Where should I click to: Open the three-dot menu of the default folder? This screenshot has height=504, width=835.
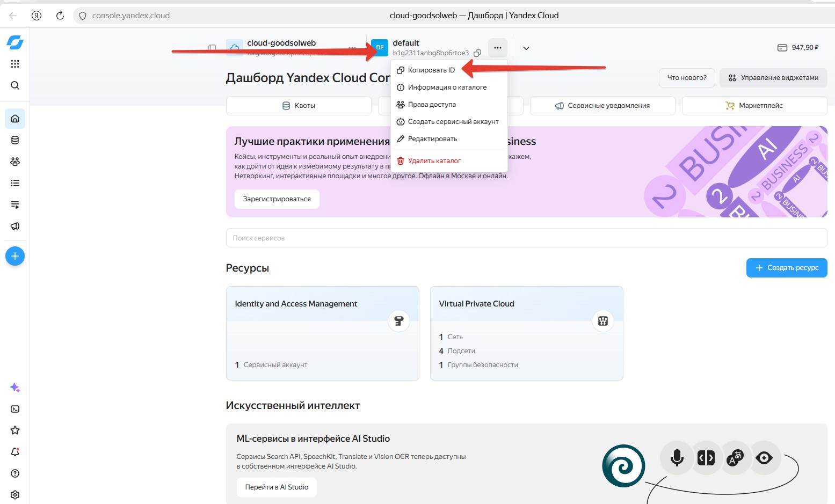click(x=498, y=48)
